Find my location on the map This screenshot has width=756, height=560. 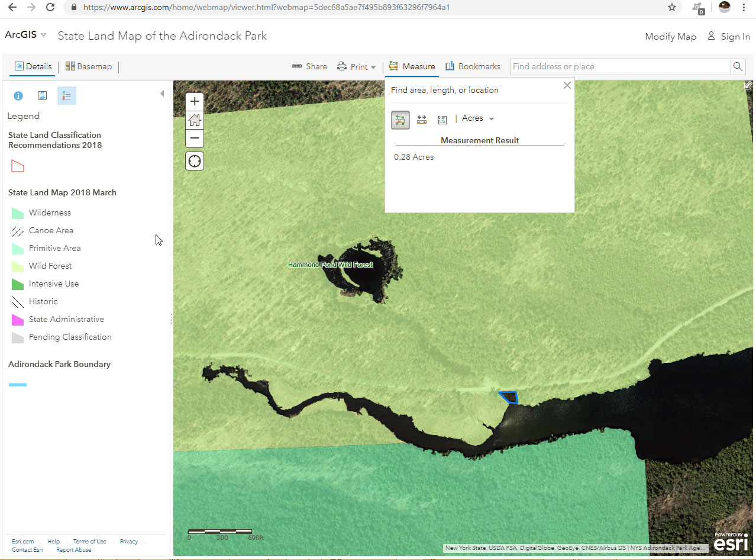pos(195,161)
